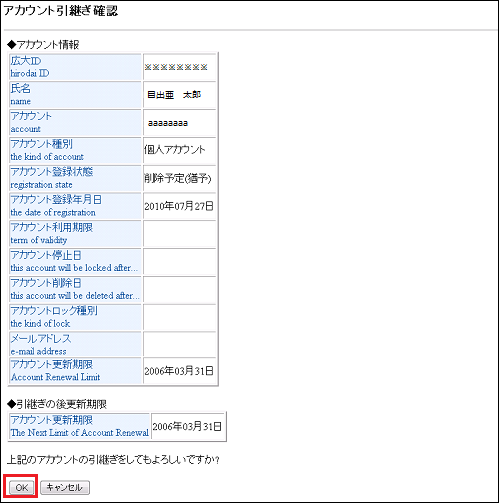This screenshot has height=503, width=499.
Task: Select the 個人アカウント value cell
Action: 180,150
